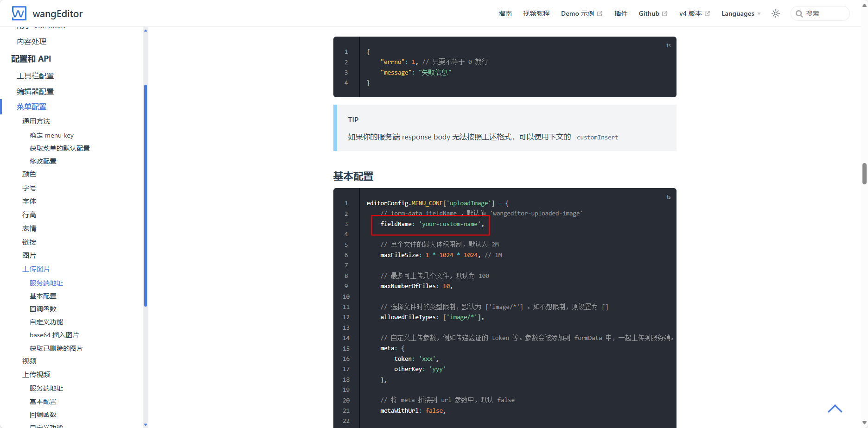Click the magnifier icon in the search box
The height and width of the screenshot is (428, 868).
[x=799, y=13]
